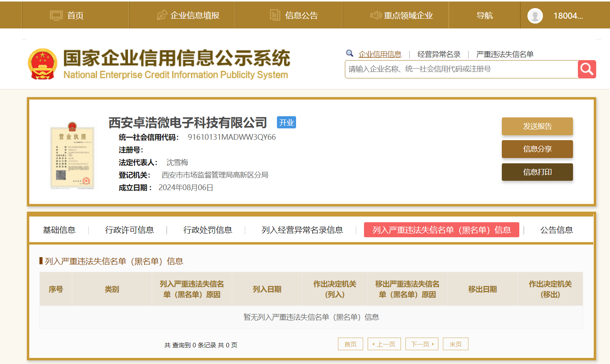
Task: Select the 严重违法失信名单 search type
Action: coord(505,54)
